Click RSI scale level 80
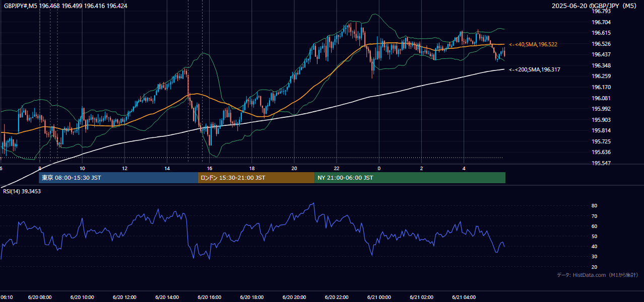 click(594, 206)
